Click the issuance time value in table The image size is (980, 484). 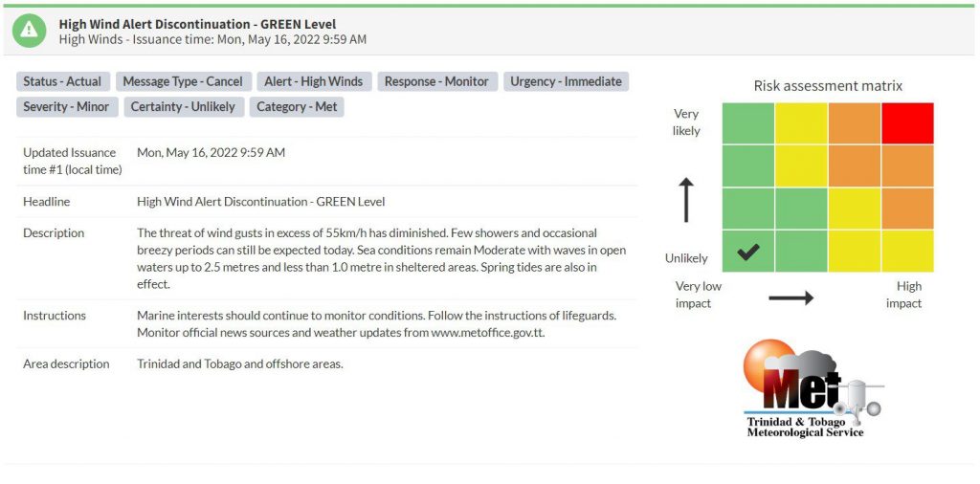tap(212, 152)
